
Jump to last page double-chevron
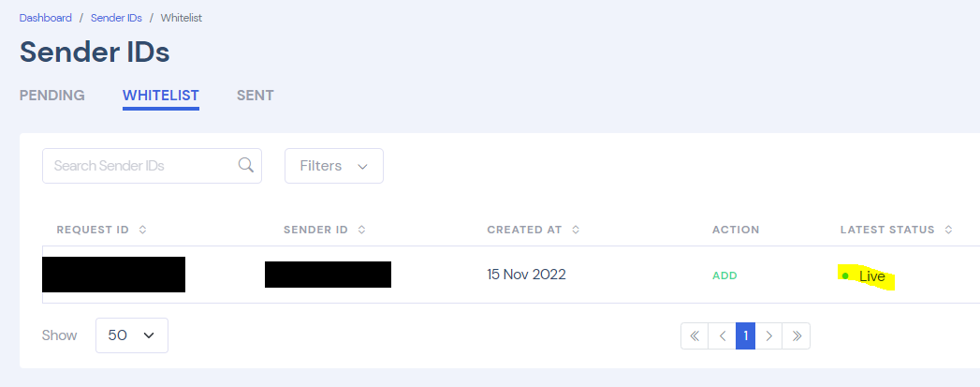tap(797, 335)
